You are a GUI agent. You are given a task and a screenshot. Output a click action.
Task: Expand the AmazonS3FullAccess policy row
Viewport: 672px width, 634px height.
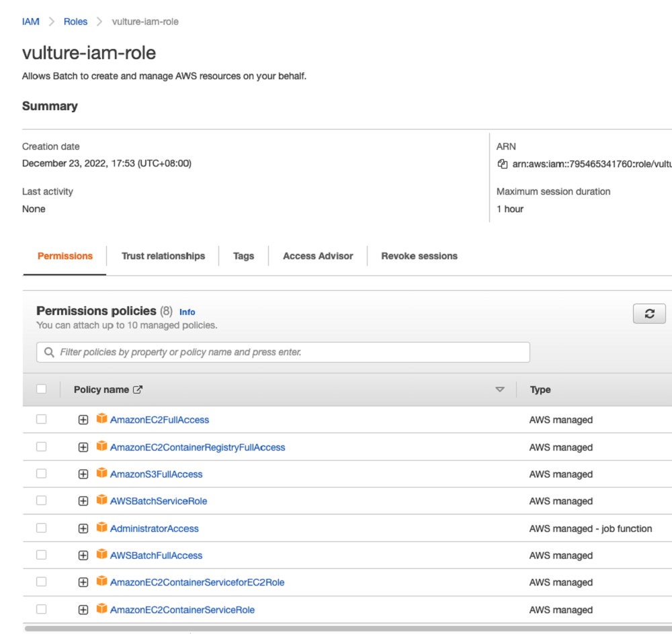(83, 474)
